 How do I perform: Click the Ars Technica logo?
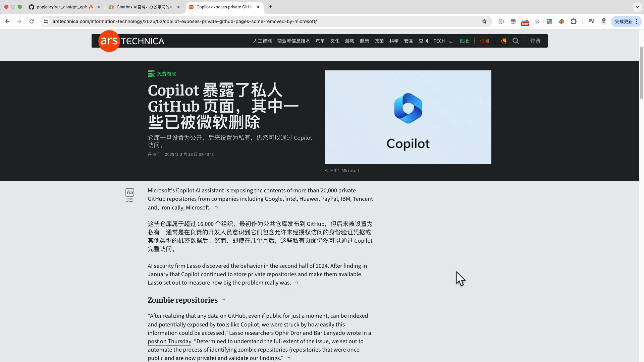pyautogui.click(x=131, y=41)
